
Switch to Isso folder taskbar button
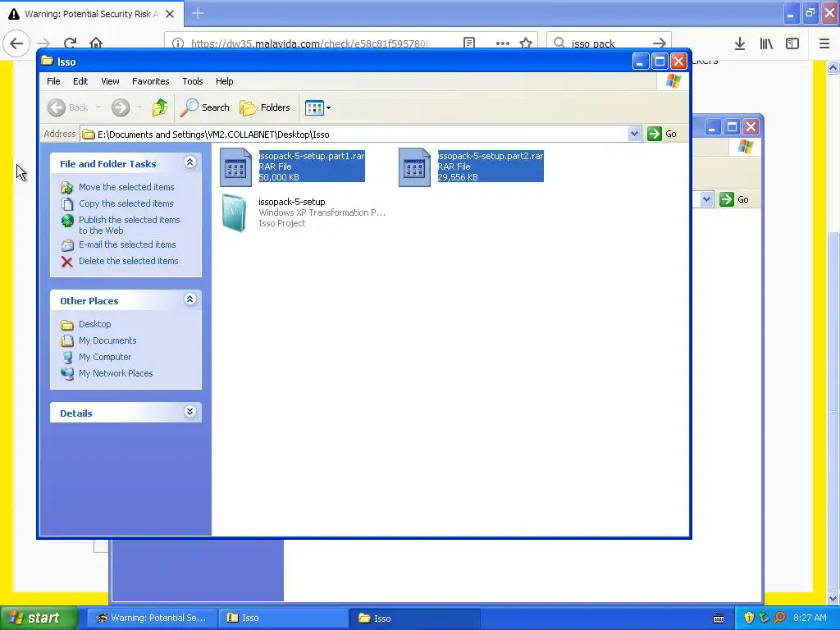click(414, 618)
